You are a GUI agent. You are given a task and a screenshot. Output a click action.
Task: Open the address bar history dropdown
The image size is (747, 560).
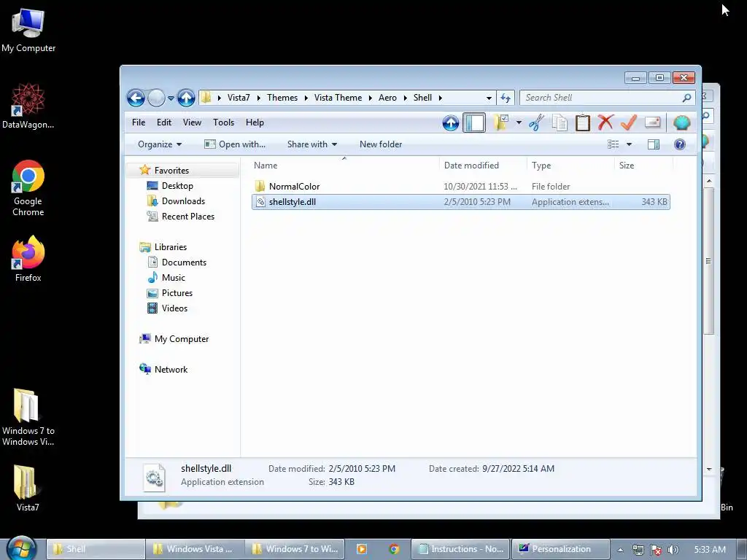(x=489, y=98)
